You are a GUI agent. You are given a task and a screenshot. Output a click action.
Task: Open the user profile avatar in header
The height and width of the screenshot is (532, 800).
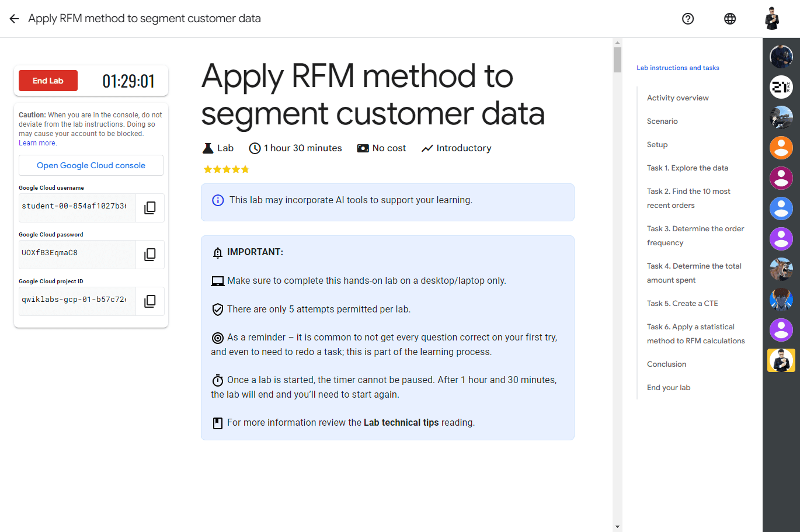pos(772,19)
